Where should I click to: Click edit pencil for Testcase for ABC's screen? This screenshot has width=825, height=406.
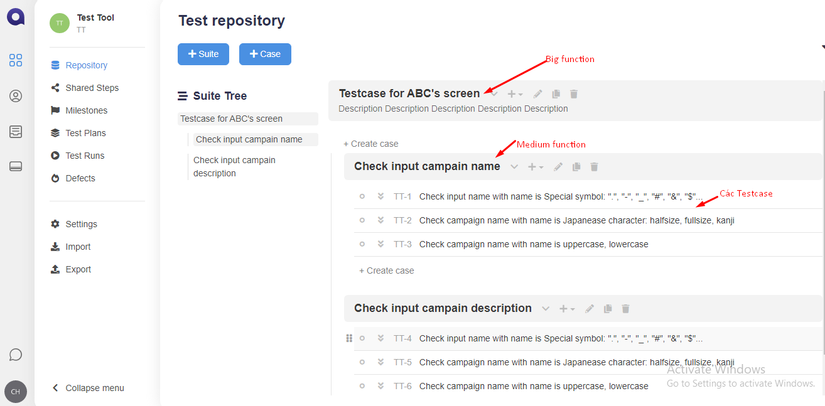pyautogui.click(x=538, y=94)
